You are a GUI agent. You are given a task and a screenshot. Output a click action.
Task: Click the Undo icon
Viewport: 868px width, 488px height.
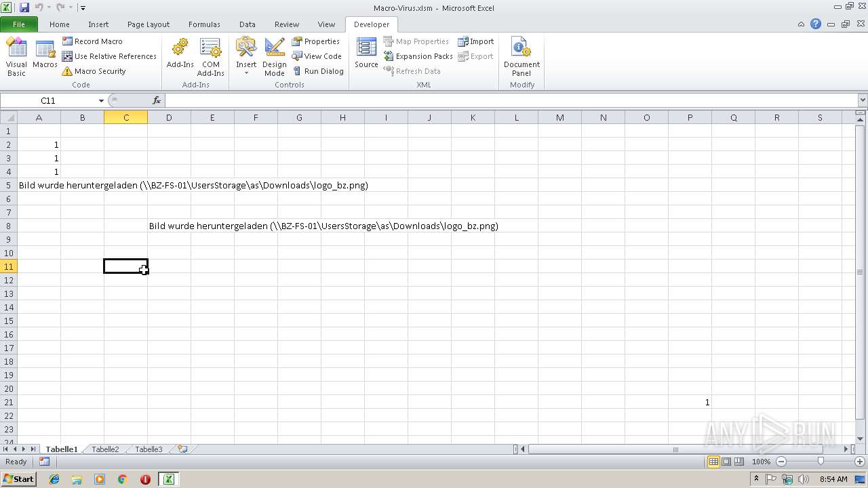point(39,7)
